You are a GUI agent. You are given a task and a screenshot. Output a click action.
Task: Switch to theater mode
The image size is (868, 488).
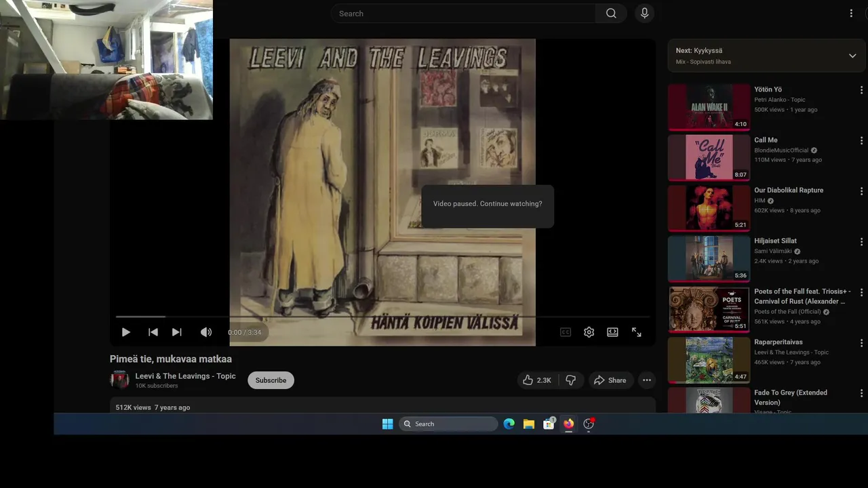(x=612, y=332)
